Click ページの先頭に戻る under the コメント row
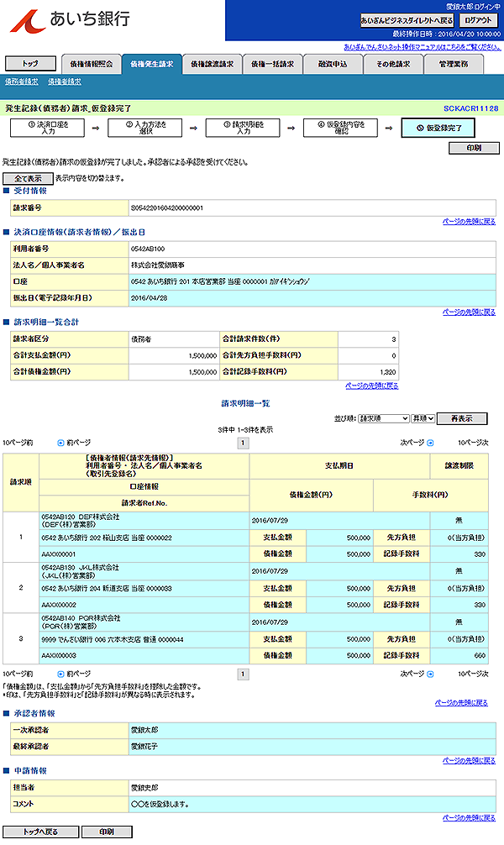Viewport: 504px width, 845px height. pyautogui.click(x=469, y=818)
